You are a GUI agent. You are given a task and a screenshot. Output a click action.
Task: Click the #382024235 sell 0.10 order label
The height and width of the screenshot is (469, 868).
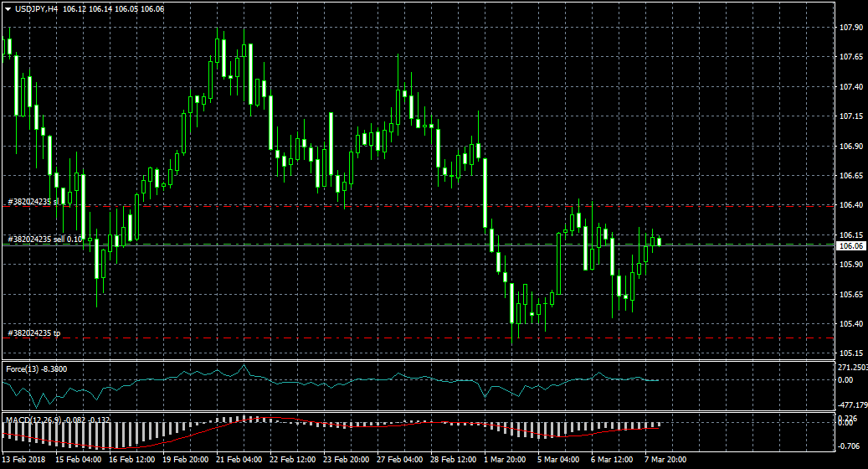[x=45, y=240]
